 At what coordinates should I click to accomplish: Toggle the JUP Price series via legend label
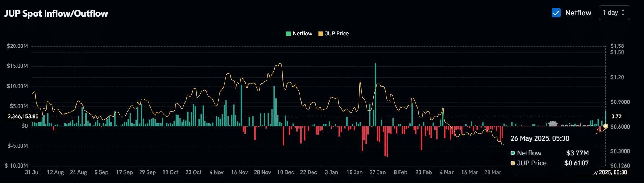click(337, 34)
